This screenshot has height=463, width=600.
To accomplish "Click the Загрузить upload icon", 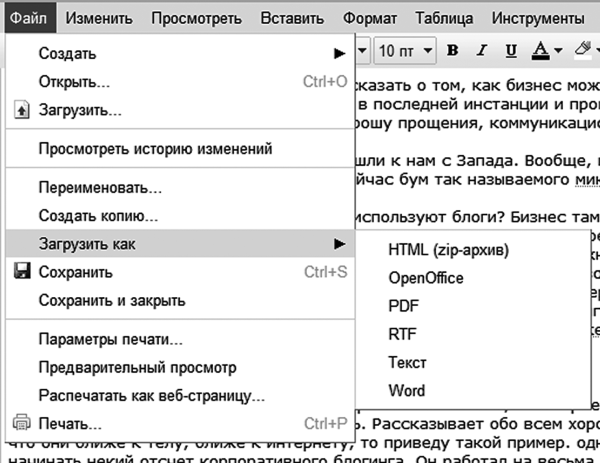I will tap(22, 110).
